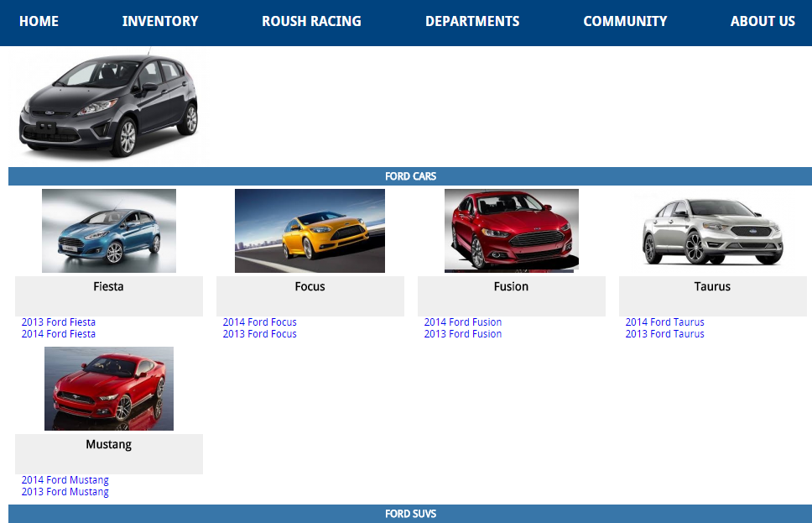Open the 2013 Ford Fiesta link
The image size is (812, 523).
(x=59, y=322)
